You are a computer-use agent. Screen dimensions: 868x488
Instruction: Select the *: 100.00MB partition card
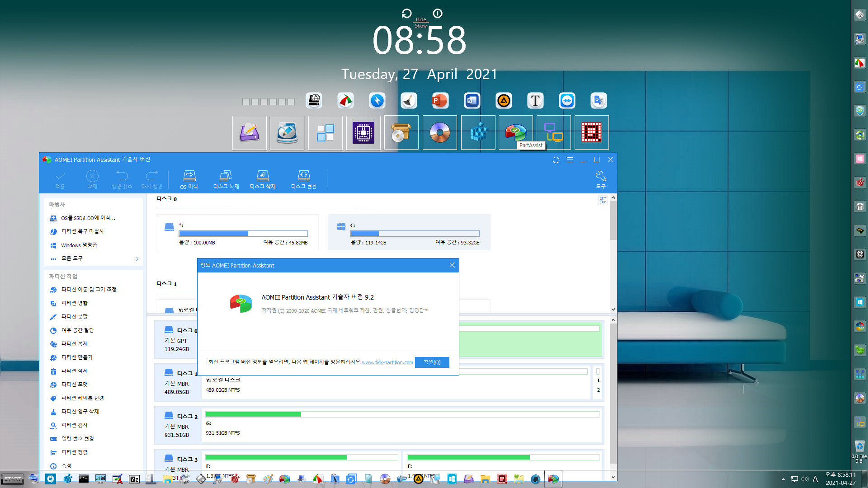pos(237,232)
